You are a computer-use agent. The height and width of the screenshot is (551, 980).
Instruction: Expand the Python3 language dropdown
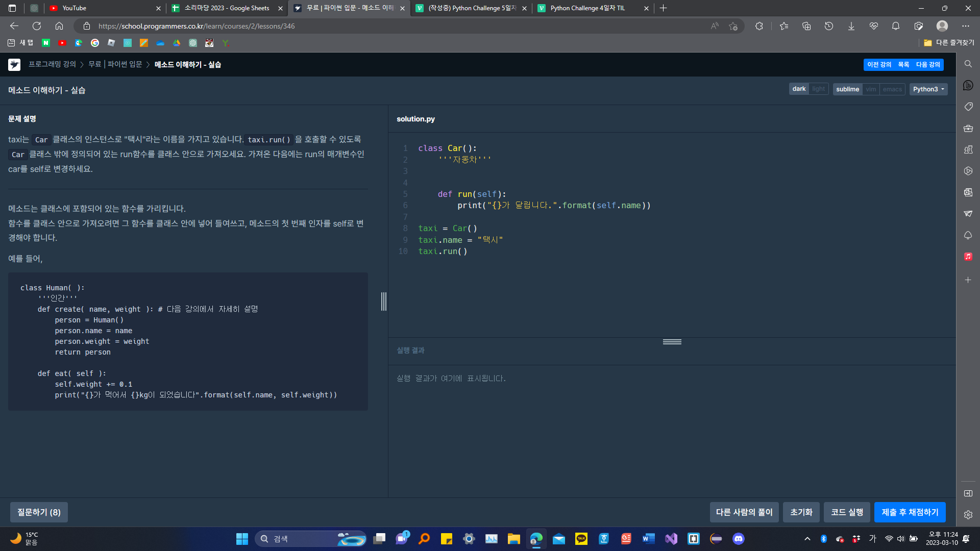click(x=928, y=89)
